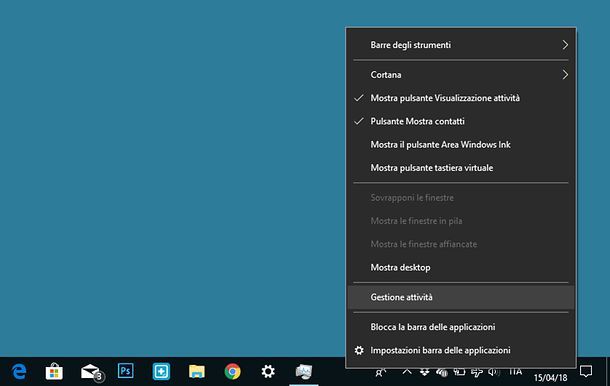
Task: Open Microsoft Edge from the taskbar
Action: coord(19,372)
